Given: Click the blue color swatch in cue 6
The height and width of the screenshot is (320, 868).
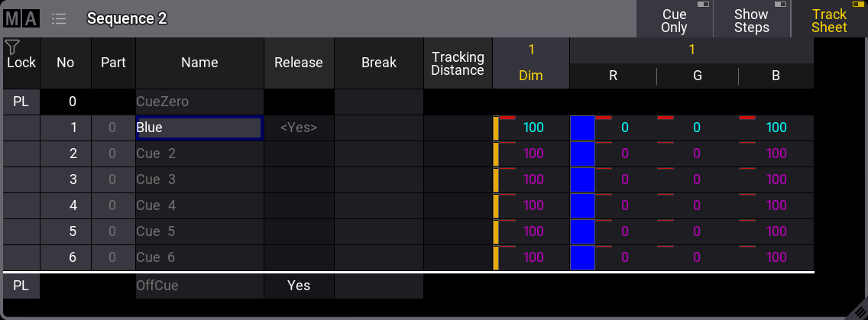Looking at the screenshot, I should [x=582, y=257].
